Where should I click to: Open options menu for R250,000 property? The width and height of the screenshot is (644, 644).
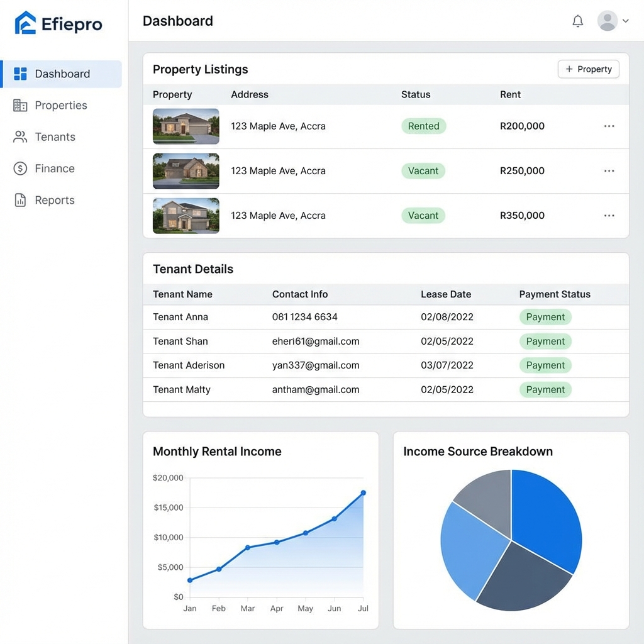tap(609, 171)
